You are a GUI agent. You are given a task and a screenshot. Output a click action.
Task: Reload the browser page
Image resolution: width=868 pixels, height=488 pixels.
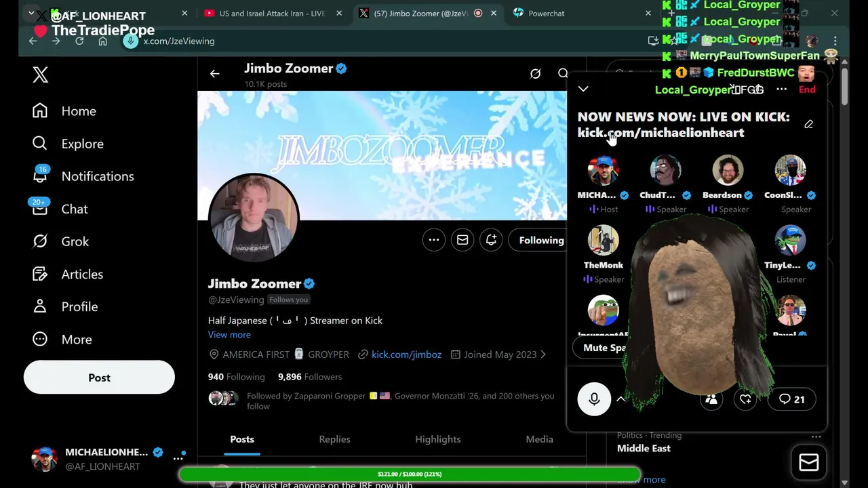[79, 41]
